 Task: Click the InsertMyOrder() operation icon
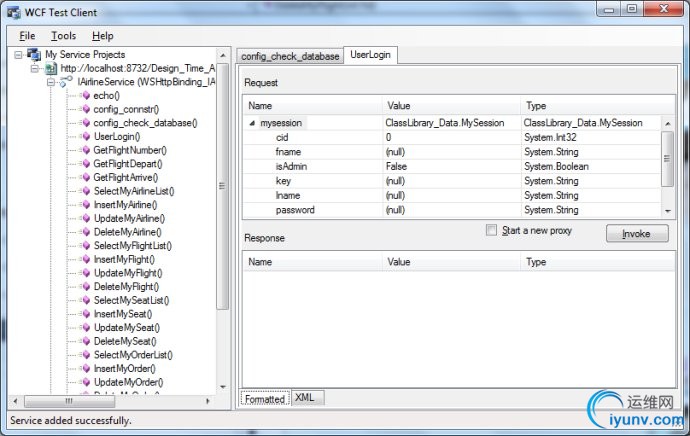[x=86, y=368]
